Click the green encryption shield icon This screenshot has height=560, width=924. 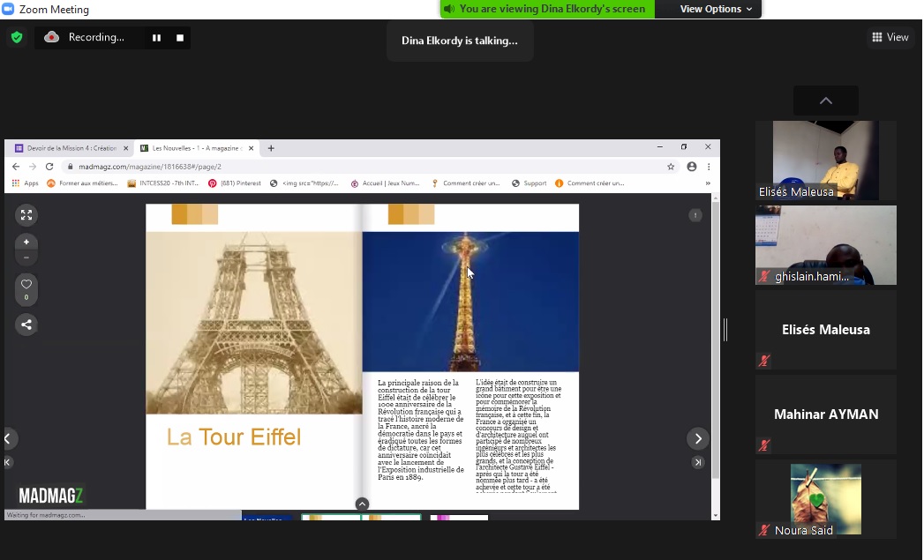click(x=16, y=37)
